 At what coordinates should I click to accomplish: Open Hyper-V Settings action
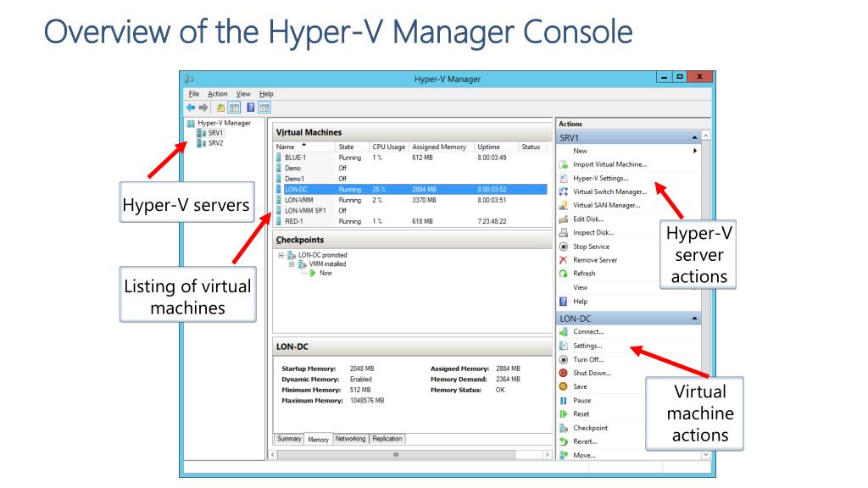tap(601, 178)
